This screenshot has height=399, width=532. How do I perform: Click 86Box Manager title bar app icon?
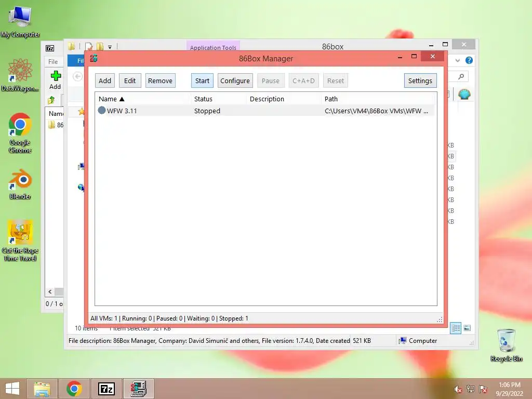pos(94,58)
